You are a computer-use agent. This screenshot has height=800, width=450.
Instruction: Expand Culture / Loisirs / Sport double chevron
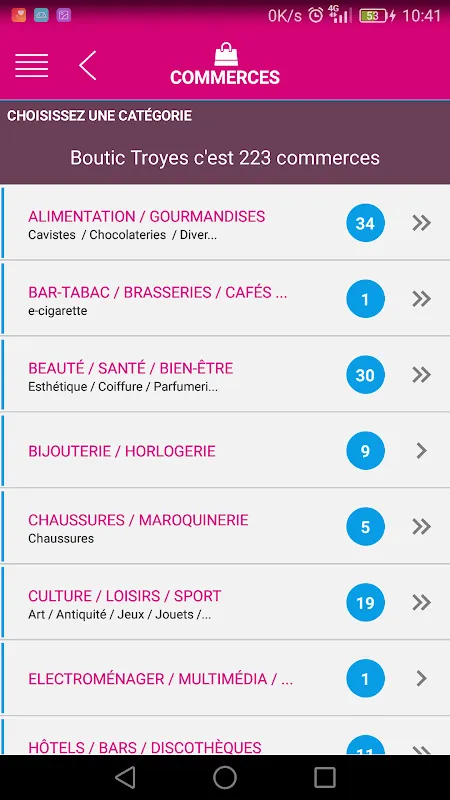pos(422,603)
